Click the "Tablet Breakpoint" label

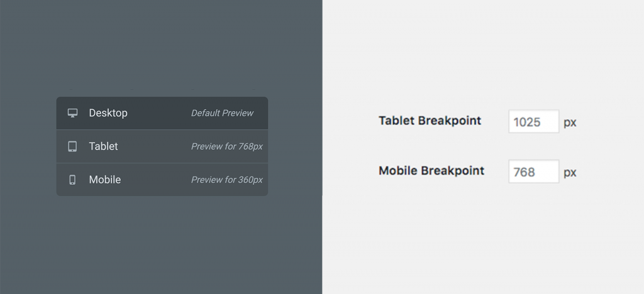[x=430, y=120]
